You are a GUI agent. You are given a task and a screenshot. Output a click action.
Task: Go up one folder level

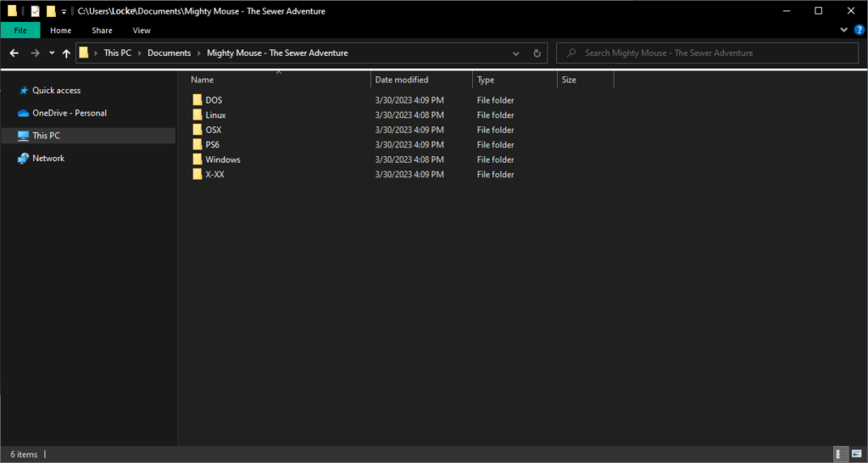66,53
